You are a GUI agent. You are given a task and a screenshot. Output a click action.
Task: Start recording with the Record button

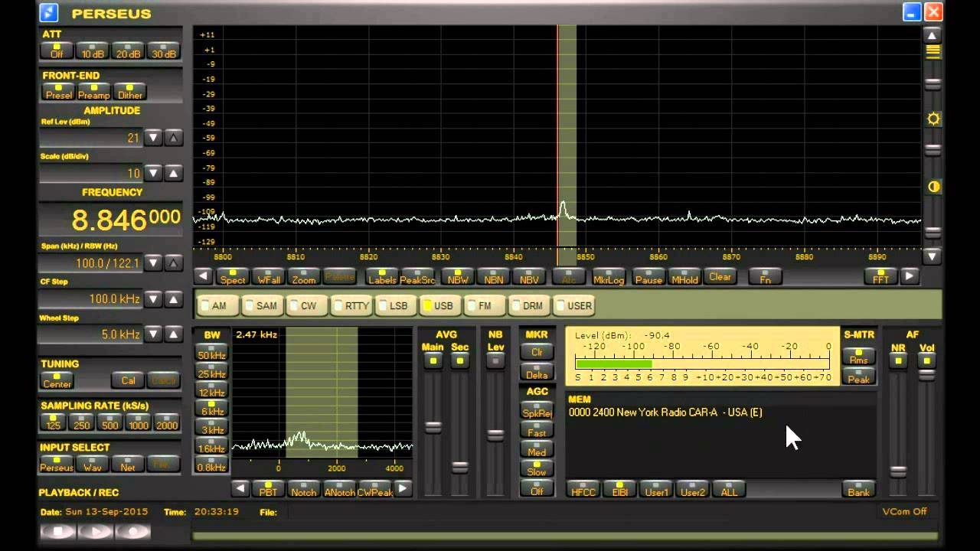[x=133, y=531]
